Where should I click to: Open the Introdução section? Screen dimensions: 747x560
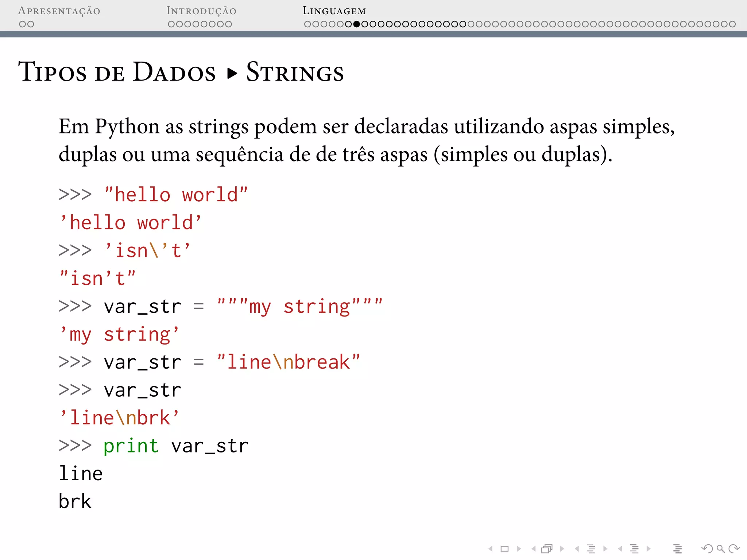(201, 11)
